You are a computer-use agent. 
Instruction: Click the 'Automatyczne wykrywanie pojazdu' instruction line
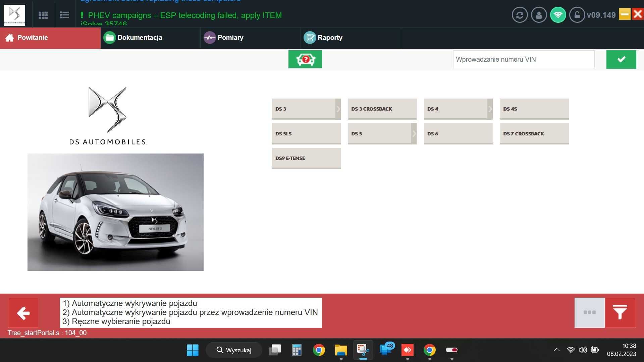click(130, 303)
